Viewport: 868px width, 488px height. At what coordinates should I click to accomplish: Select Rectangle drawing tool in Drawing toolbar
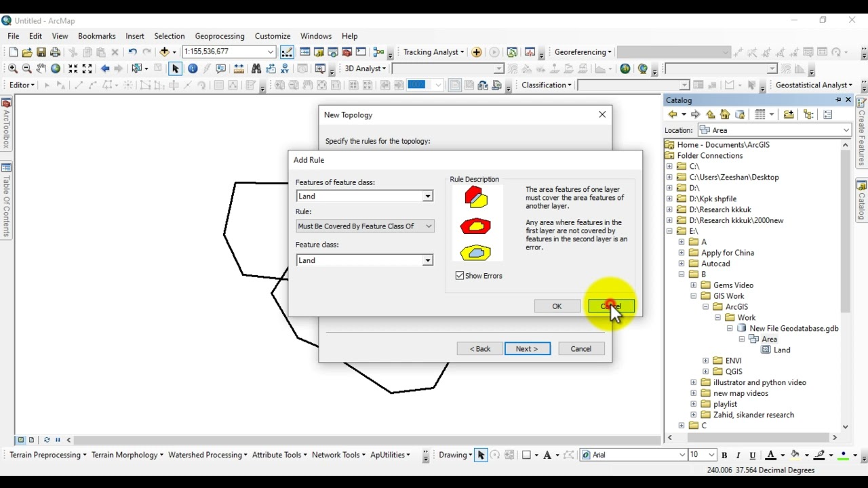(x=526, y=455)
